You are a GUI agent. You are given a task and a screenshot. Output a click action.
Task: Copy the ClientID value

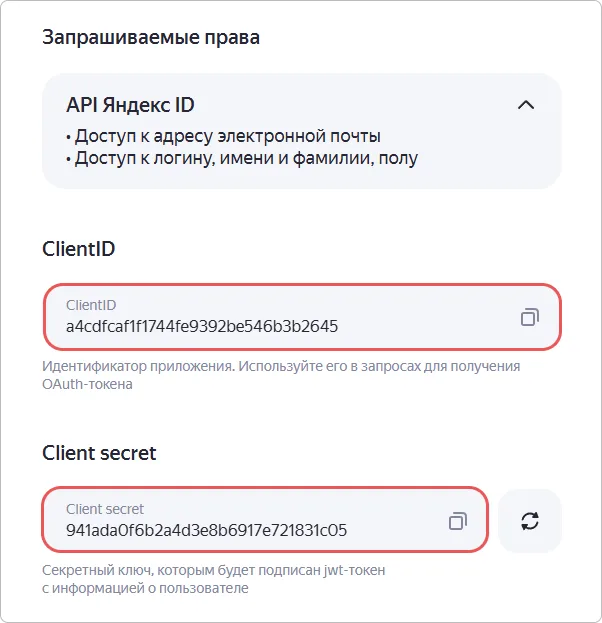click(x=530, y=317)
